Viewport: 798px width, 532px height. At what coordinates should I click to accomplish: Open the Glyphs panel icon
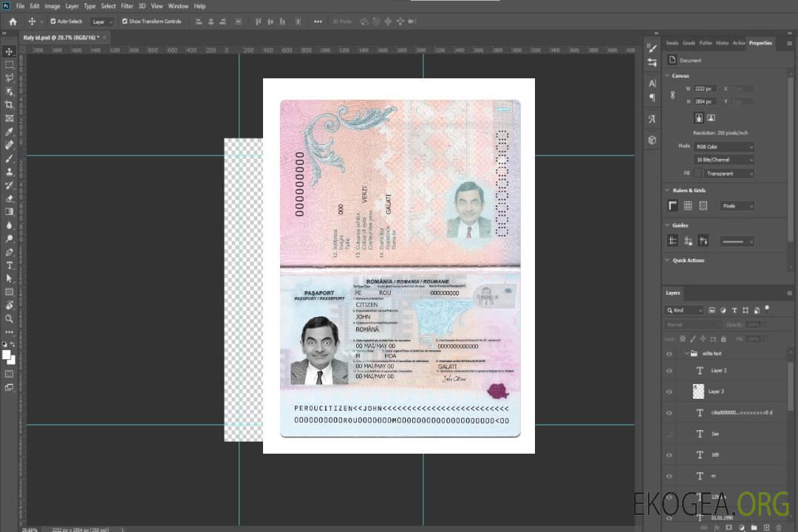(652, 119)
